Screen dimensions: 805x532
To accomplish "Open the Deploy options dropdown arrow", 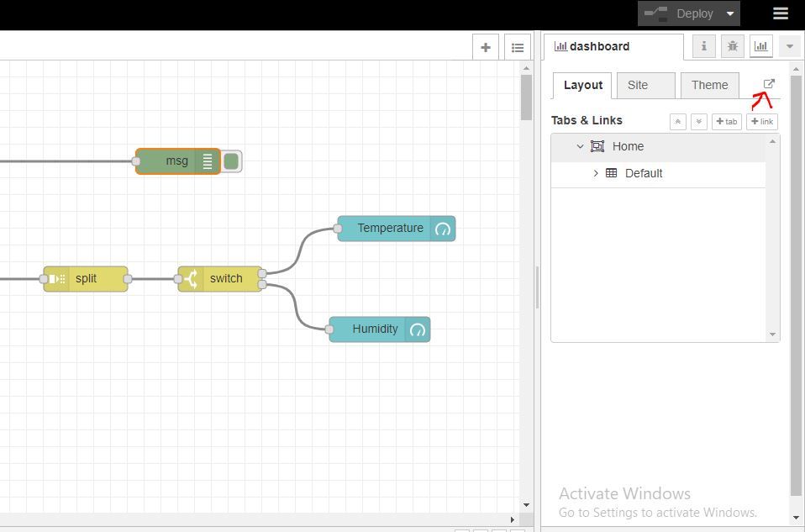I will coord(730,13).
